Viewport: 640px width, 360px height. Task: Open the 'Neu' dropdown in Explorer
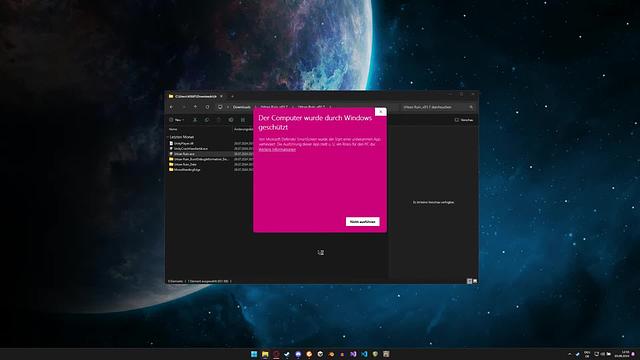pyautogui.click(x=177, y=120)
